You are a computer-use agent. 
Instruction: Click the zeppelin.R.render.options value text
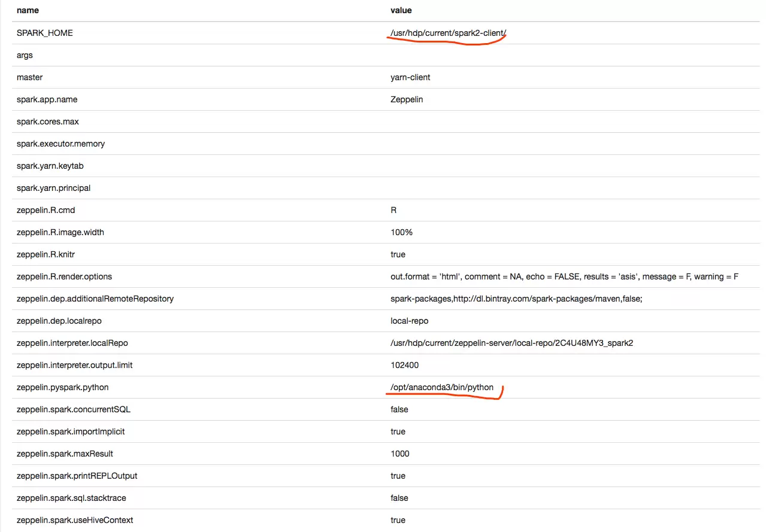pos(564,276)
